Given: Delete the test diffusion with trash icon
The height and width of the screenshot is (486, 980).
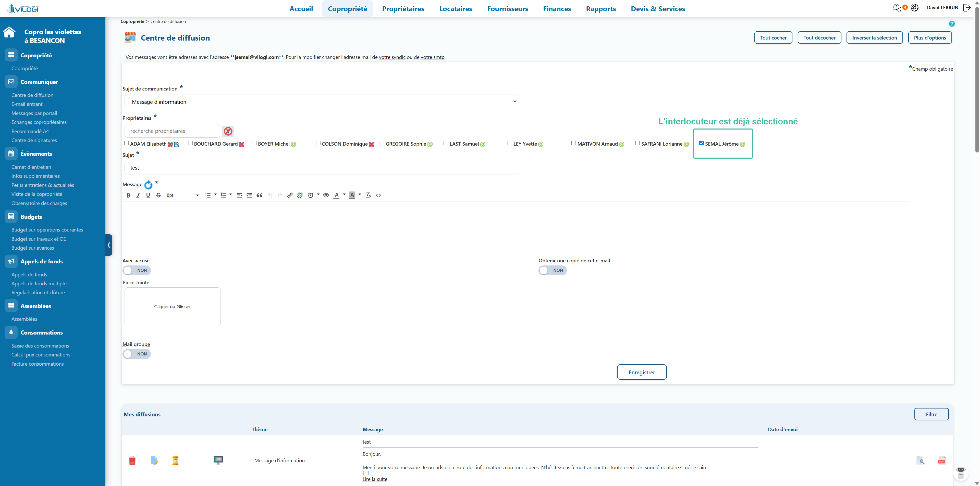Looking at the screenshot, I should tap(132, 461).
